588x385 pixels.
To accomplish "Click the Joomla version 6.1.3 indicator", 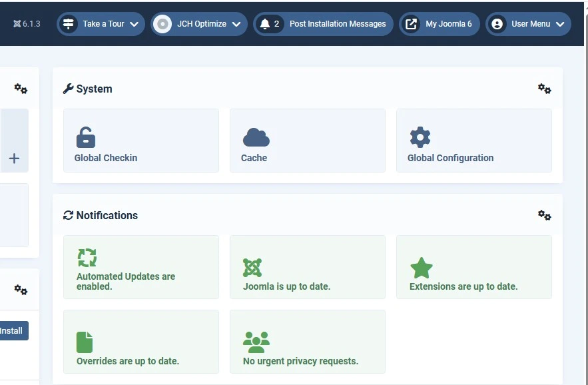I will click(27, 23).
